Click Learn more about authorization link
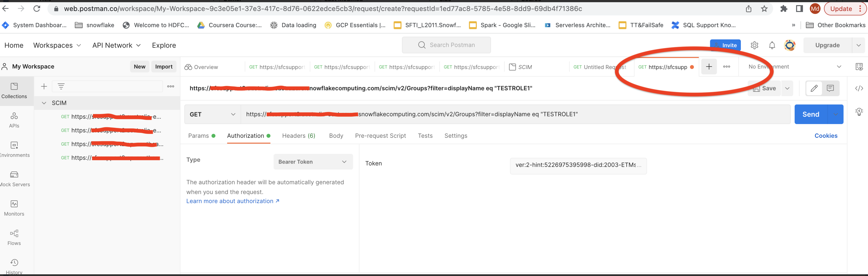 tap(233, 201)
